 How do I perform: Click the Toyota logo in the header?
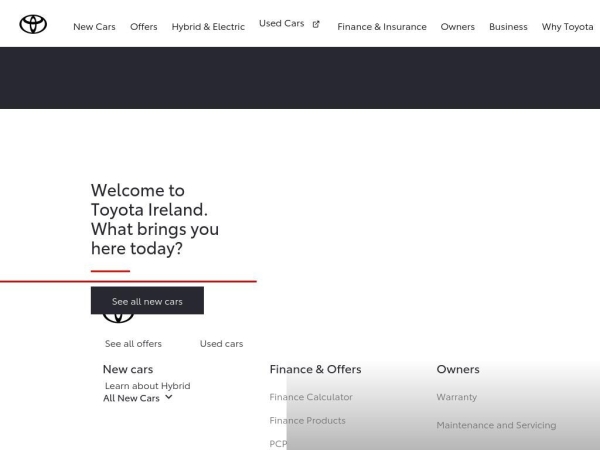33,24
